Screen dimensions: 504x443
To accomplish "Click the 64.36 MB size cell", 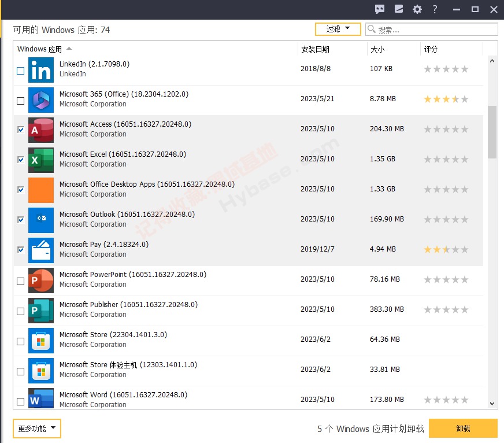I will [x=385, y=339].
